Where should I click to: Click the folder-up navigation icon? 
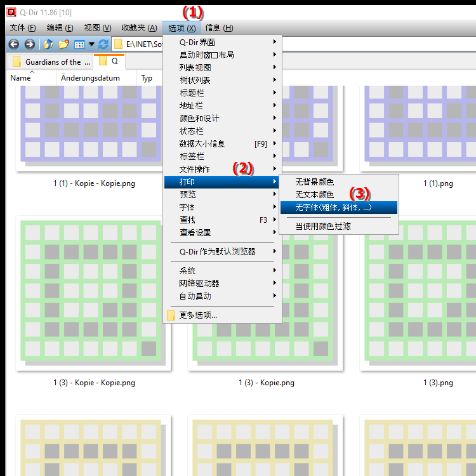[x=49, y=44]
